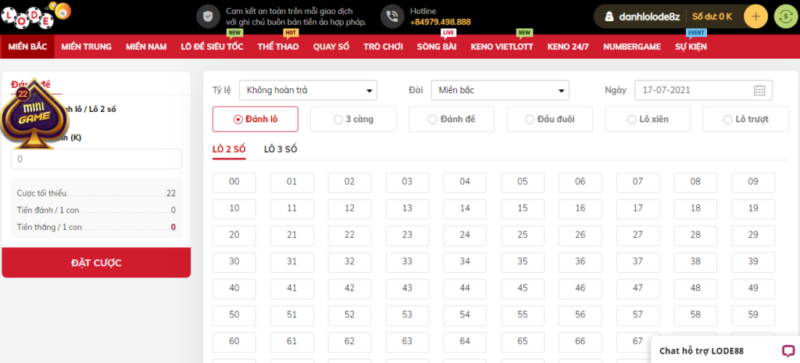Viewport: 800px width, 363px height.
Task: Open the KENO VIETLOTT menu item
Action: pos(502,47)
